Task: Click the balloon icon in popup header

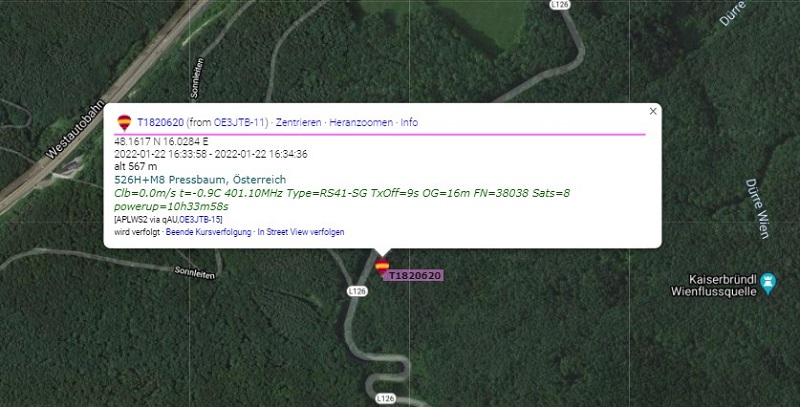Action: click(x=124, y=122)
